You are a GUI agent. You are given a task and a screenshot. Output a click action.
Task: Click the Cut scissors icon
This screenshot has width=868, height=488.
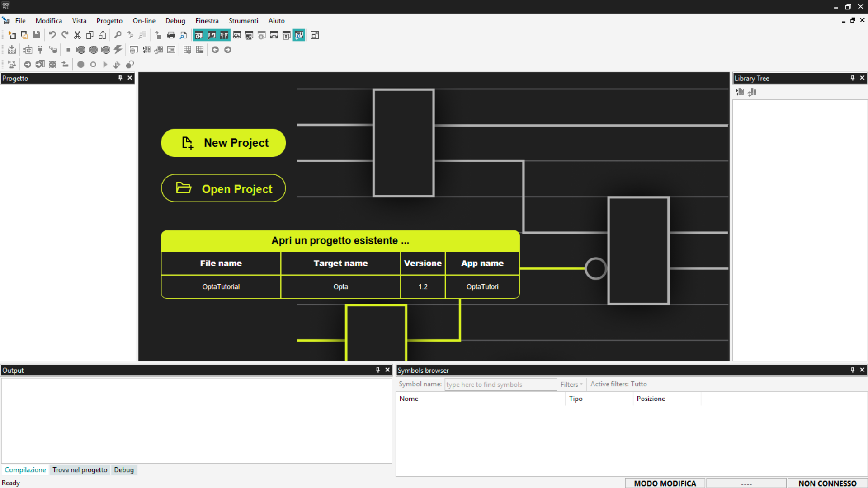coord(77,35)
